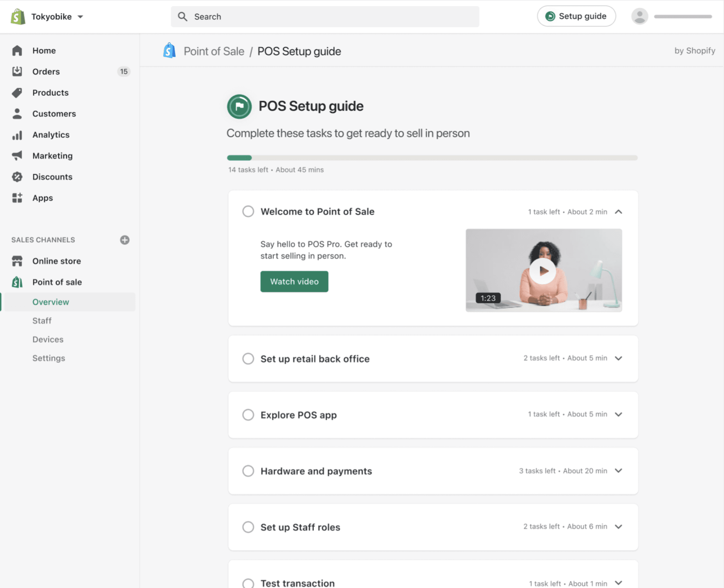Screen dimensions: 724x588
Task: Open Analytics via its bar chart icon
Action: click(x=17, y=135)
